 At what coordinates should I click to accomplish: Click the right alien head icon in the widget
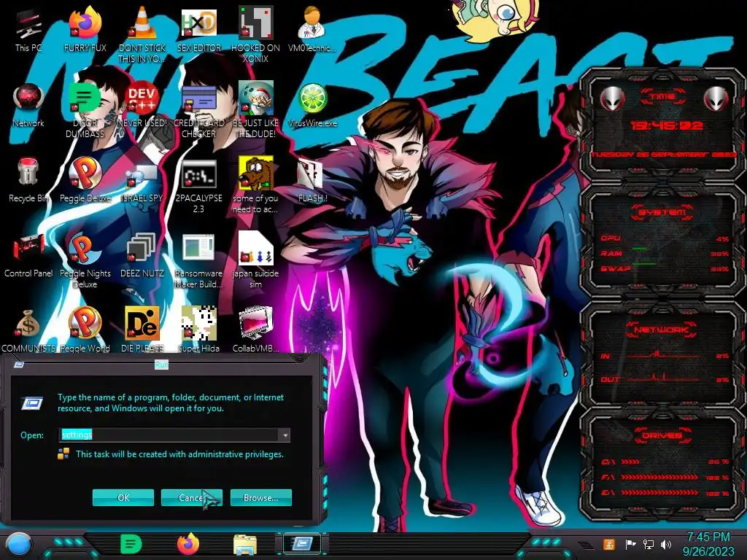coord(716,98)
